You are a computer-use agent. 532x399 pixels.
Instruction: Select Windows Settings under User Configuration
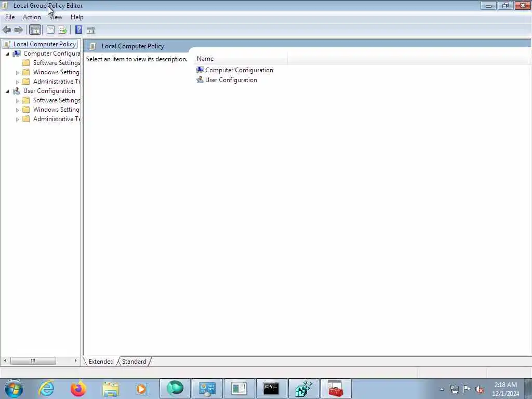click(56, 110)
